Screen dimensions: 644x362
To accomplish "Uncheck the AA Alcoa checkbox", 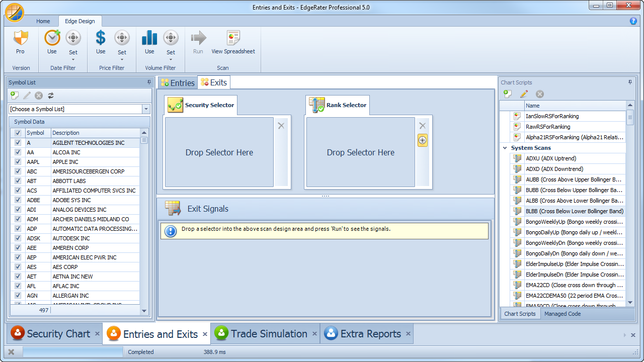I will [x=18, y=152].
